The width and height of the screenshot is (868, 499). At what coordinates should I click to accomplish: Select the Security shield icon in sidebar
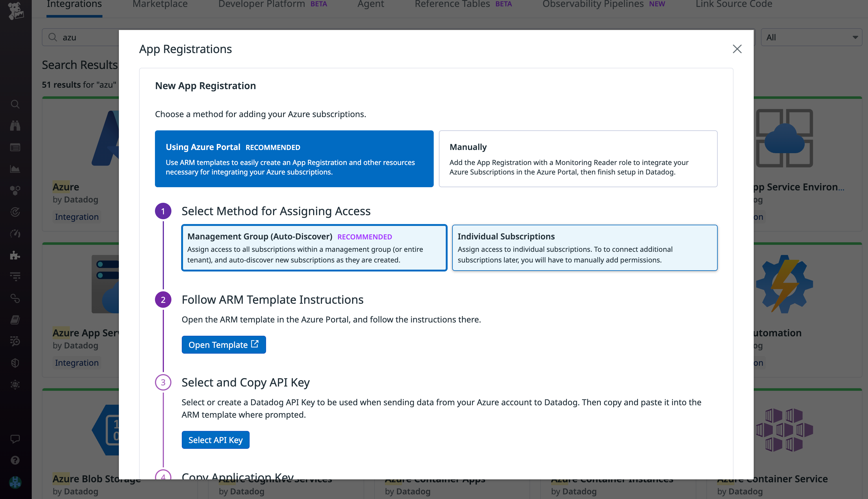(x=15, y=363)
